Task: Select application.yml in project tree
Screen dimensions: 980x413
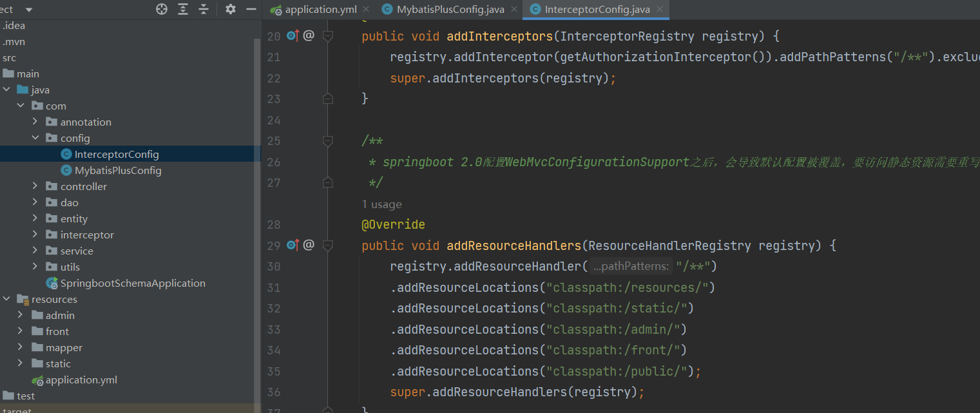Action: (81, 379)
